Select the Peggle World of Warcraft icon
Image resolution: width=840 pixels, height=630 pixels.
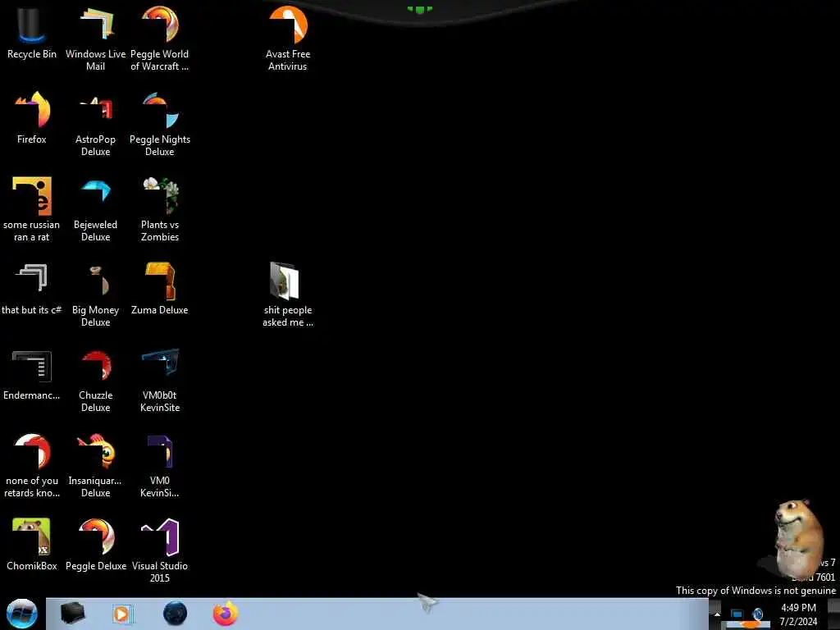pyautogui.click(x=160, y=39)
